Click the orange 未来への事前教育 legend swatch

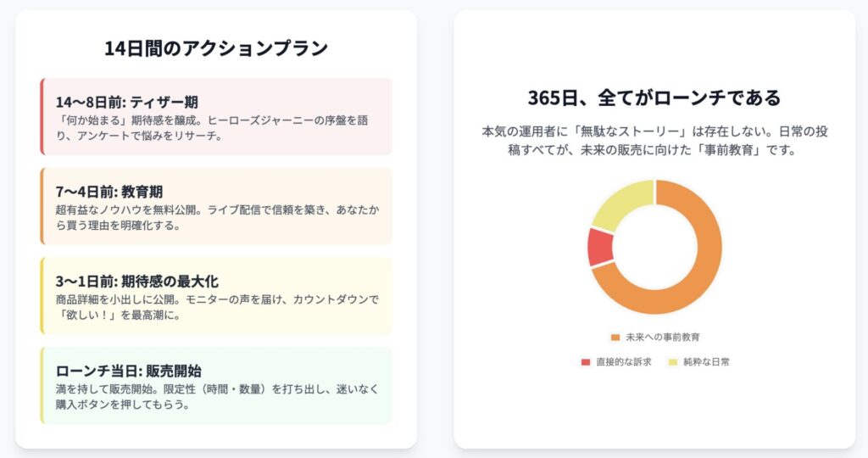pos(615,338)
